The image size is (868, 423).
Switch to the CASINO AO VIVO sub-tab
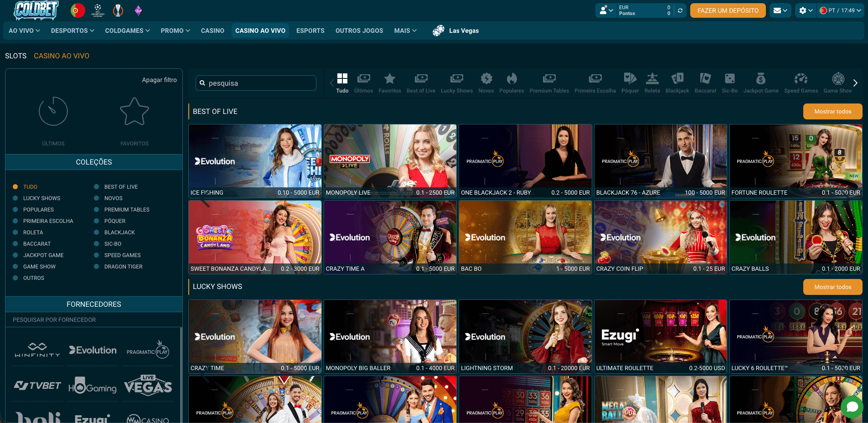[x=62, y=56]
